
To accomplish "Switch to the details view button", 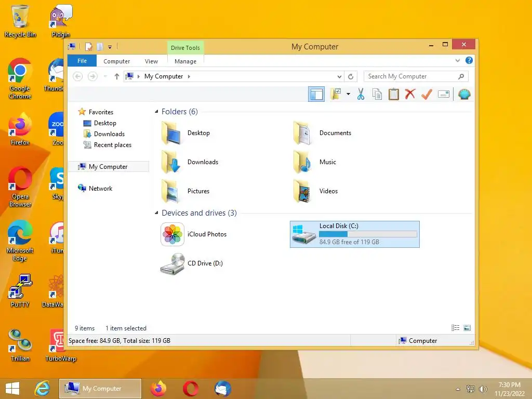I will (455, 328).
